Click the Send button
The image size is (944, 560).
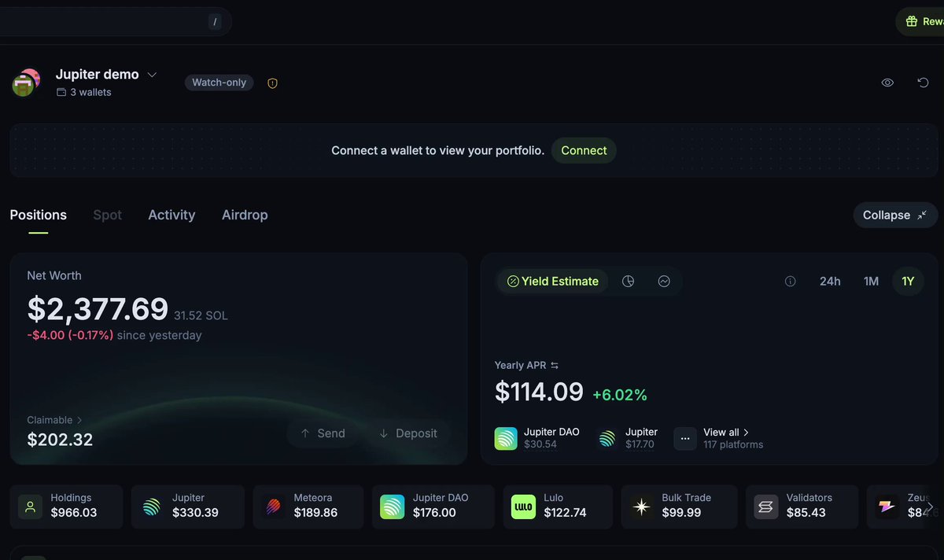click(323, 433)
